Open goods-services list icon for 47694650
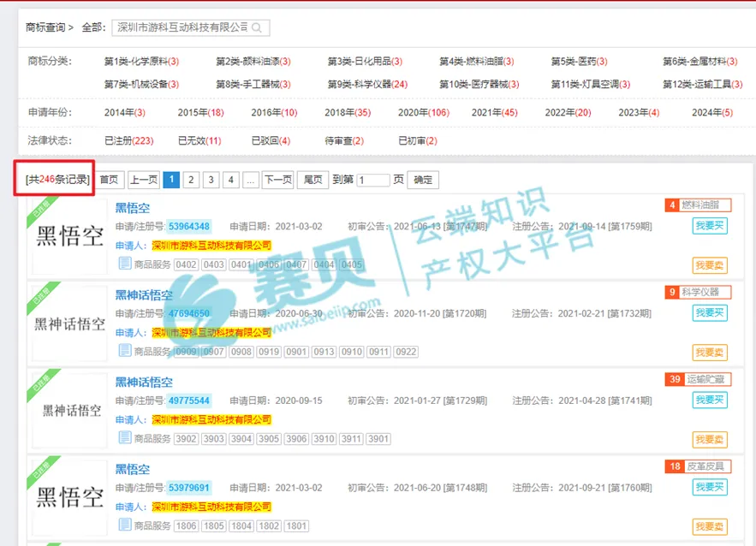Screen dimensions: 756x546 click(125, 350)
